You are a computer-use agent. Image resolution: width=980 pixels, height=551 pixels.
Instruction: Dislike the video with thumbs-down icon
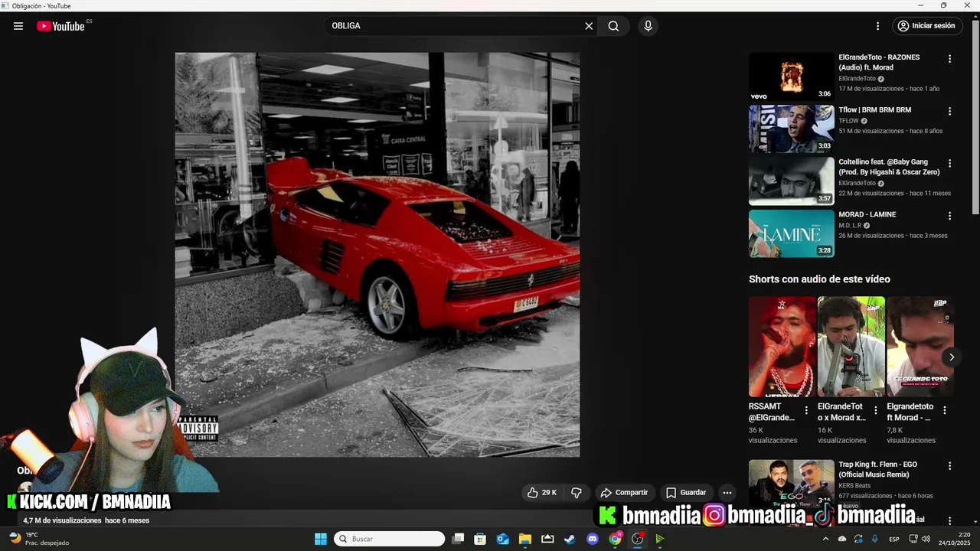pyautogui.click(x=577, y=493)
